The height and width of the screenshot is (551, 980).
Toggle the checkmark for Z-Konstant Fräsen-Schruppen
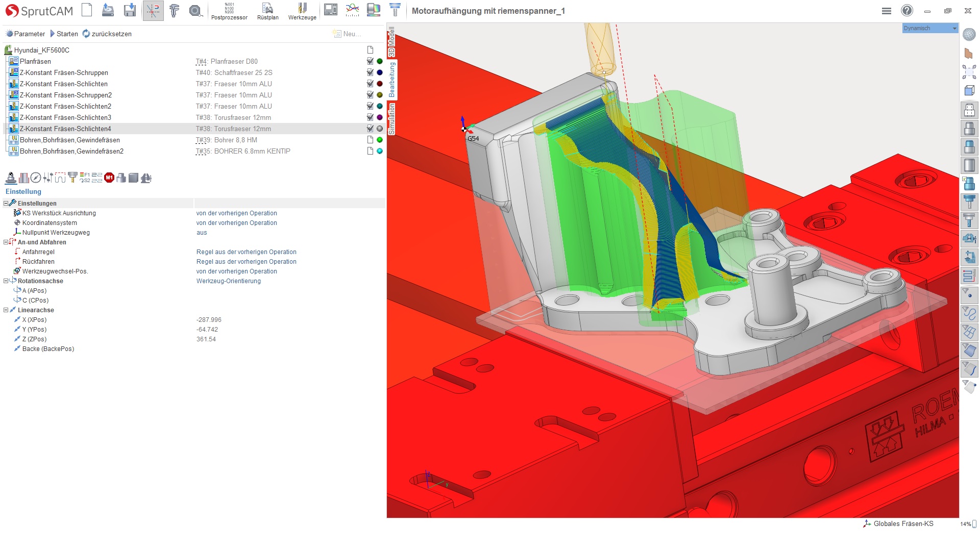click(370, 72)
